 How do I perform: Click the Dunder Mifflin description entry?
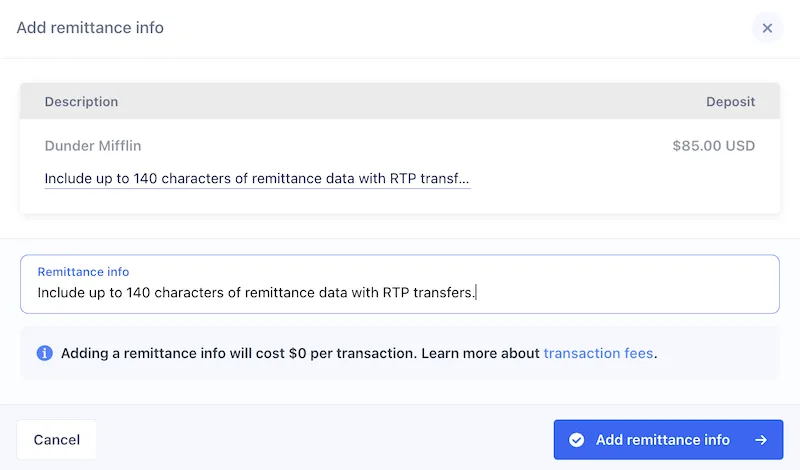[x=93, y=146]
